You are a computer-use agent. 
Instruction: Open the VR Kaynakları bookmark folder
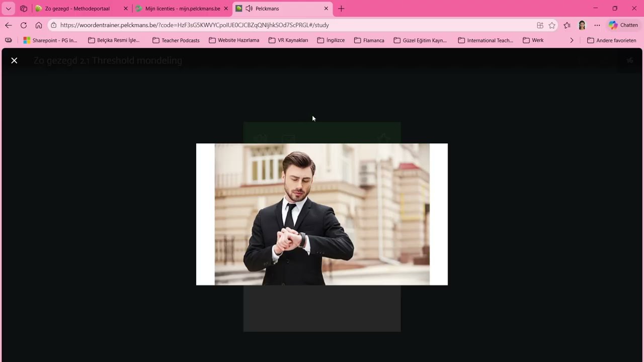click(x=288, y=40)
